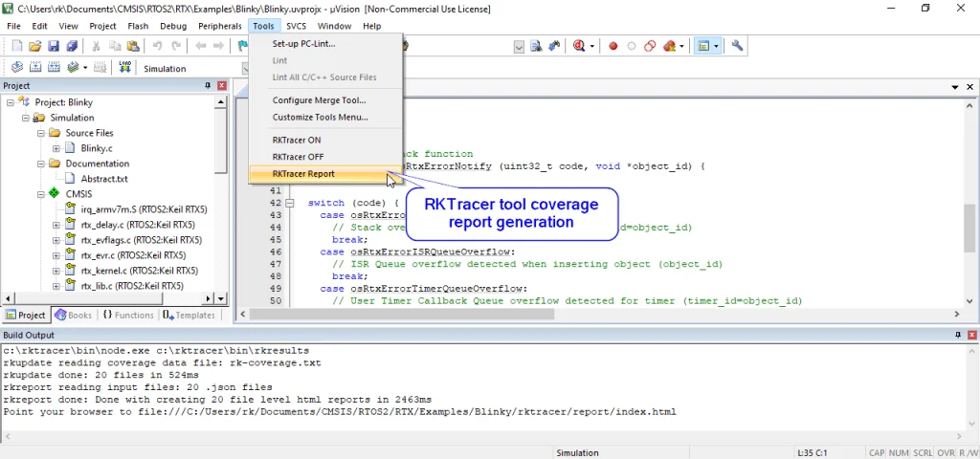Collapse the Project: Blinky tree node
980x459 pixels.
pos(10,102)
